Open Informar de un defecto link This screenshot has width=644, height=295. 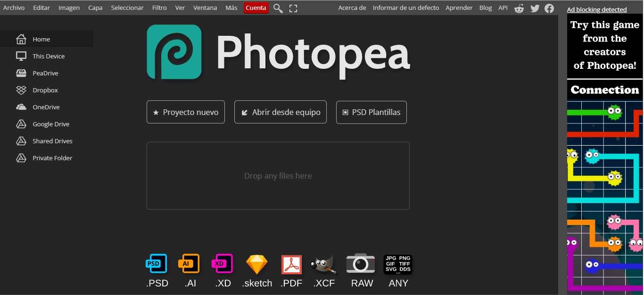[x=406, y=8]
